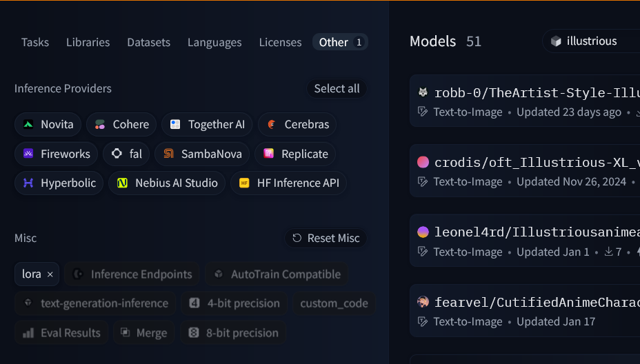Select the Replicate provider chip

coord(296,154)
